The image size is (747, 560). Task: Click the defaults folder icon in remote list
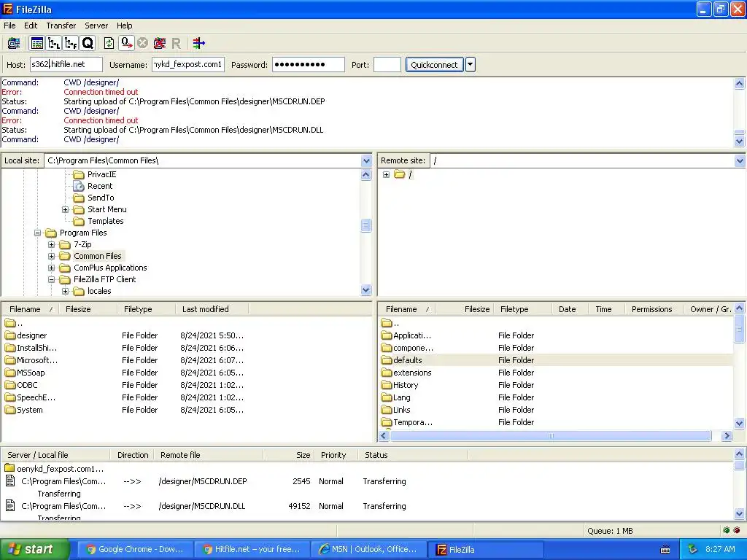click(387, 360)
